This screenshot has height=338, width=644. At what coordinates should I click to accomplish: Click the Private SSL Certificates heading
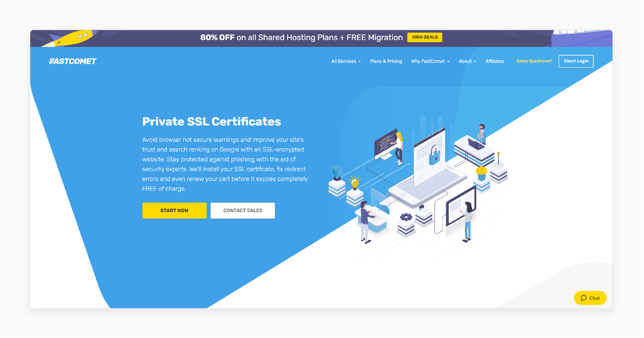coord(211,122)
